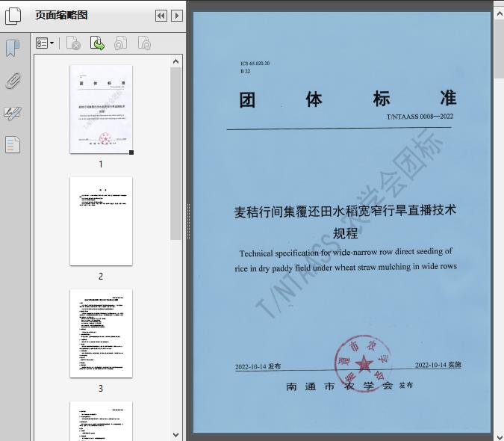This screenshot has height=441, width=504.
Task: Click the page number label 2
Action: (x=101, y=276)
